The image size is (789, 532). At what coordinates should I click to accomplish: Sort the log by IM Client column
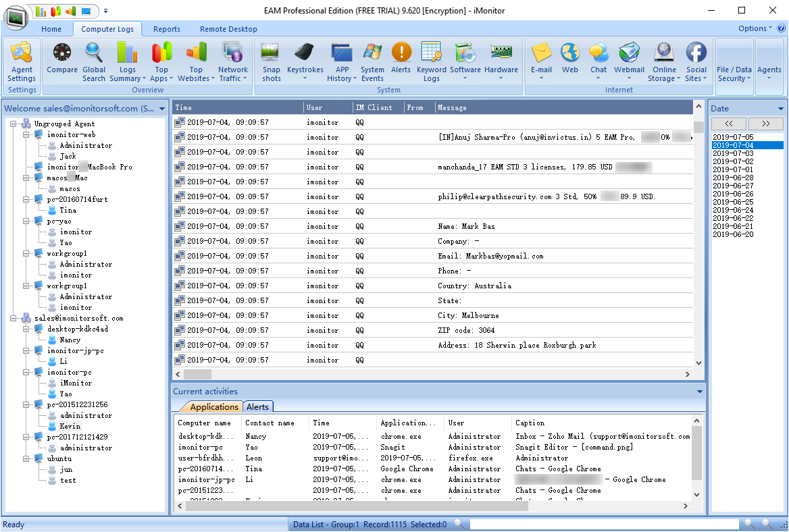tap(378, 107)
